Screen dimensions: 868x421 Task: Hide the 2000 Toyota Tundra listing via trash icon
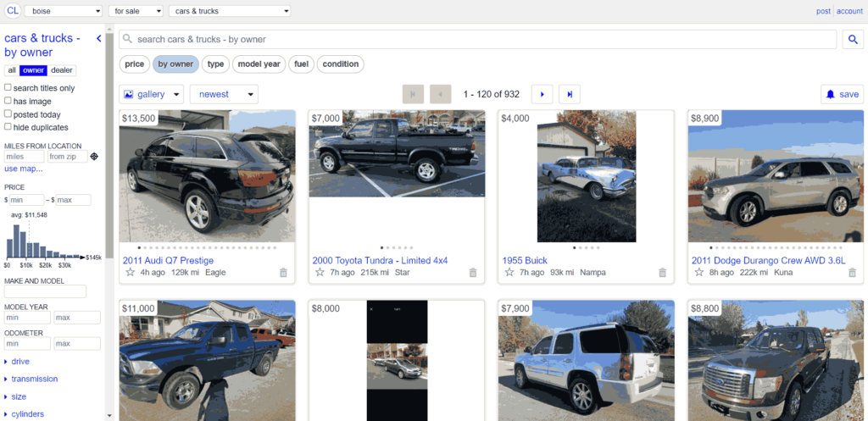click(x=473, y=272)
